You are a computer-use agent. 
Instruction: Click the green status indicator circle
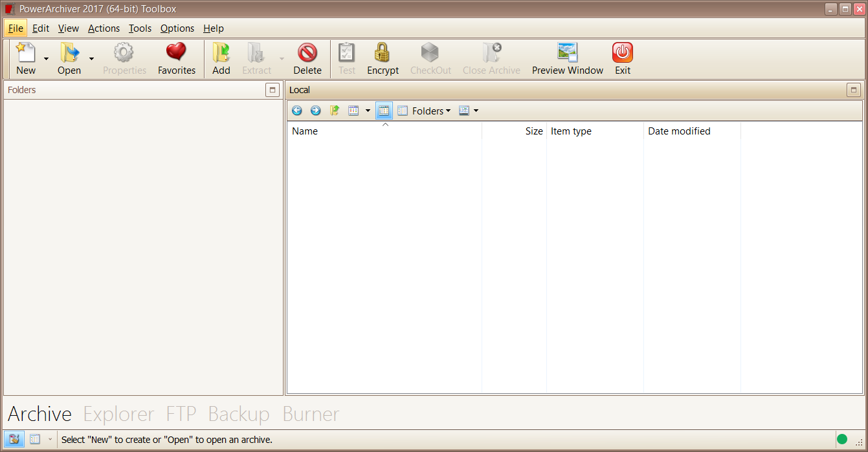tap(842, 439)
